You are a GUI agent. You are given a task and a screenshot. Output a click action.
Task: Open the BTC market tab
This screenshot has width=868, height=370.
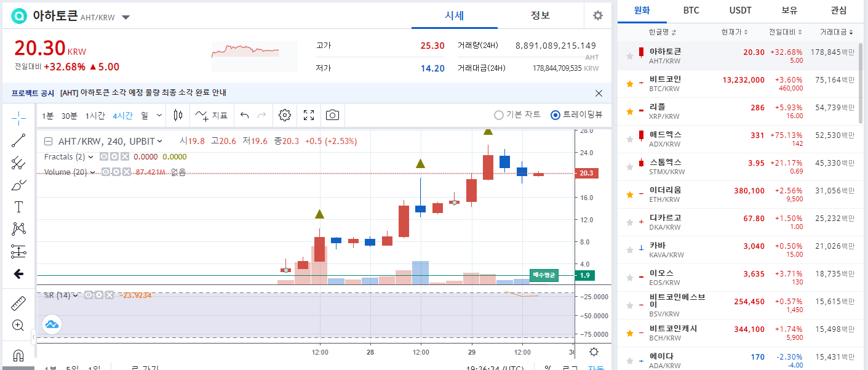point(691,10)
